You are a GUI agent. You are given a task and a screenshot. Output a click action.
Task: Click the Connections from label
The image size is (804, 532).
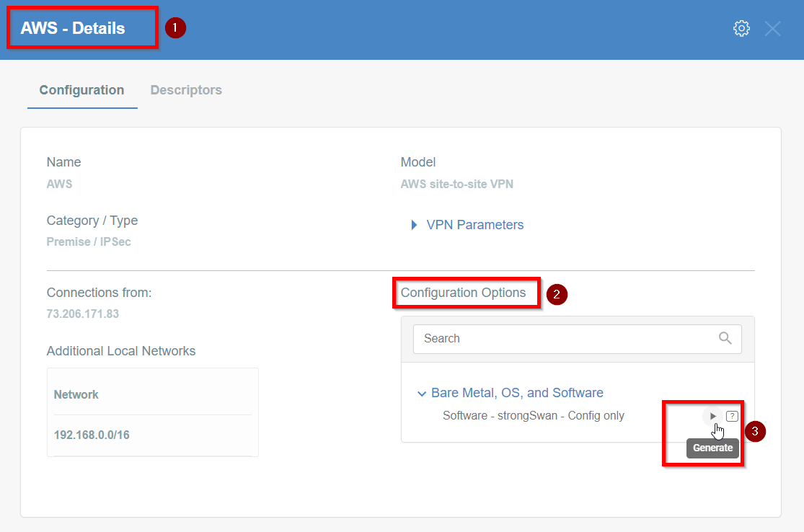click(99, 293)
